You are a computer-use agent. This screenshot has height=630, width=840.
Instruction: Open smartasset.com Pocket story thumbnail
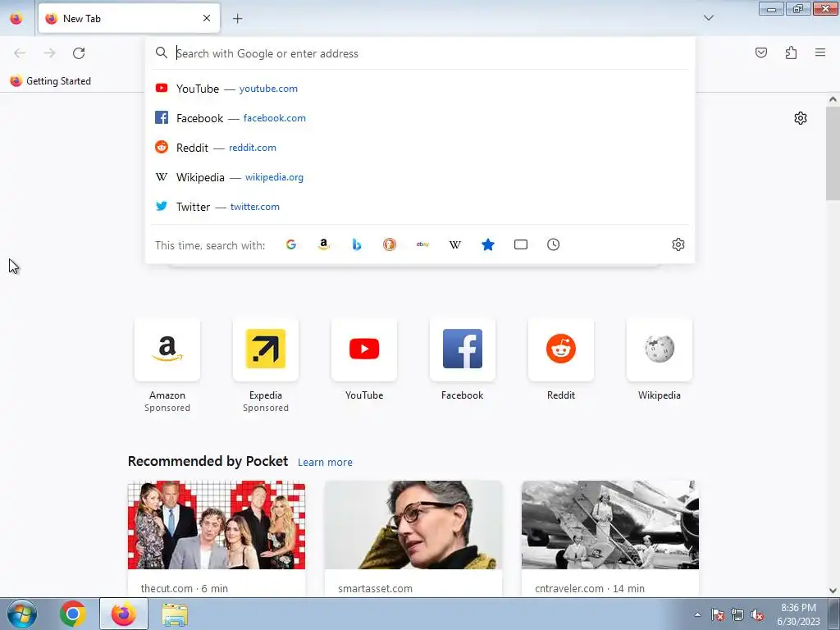coord(413,525)
